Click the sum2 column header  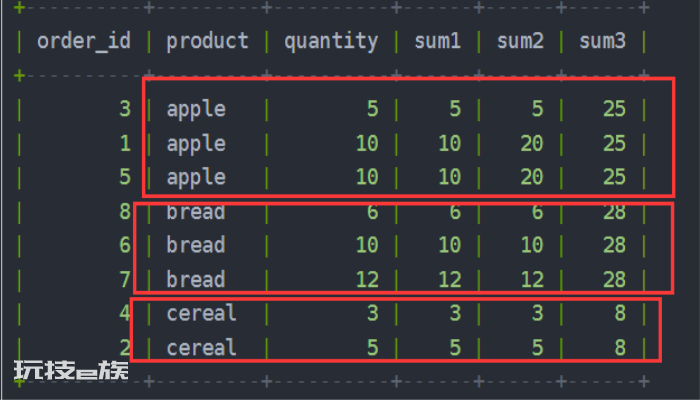[x=520, y=42]
